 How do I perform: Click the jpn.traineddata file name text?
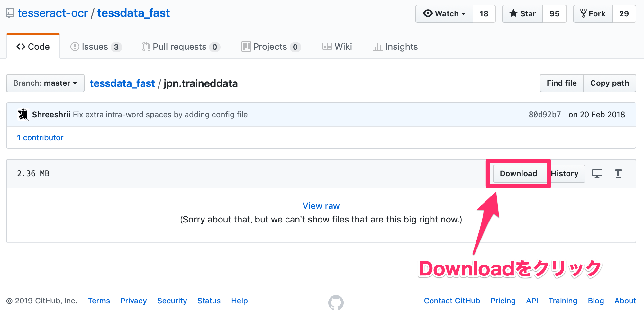201,83
